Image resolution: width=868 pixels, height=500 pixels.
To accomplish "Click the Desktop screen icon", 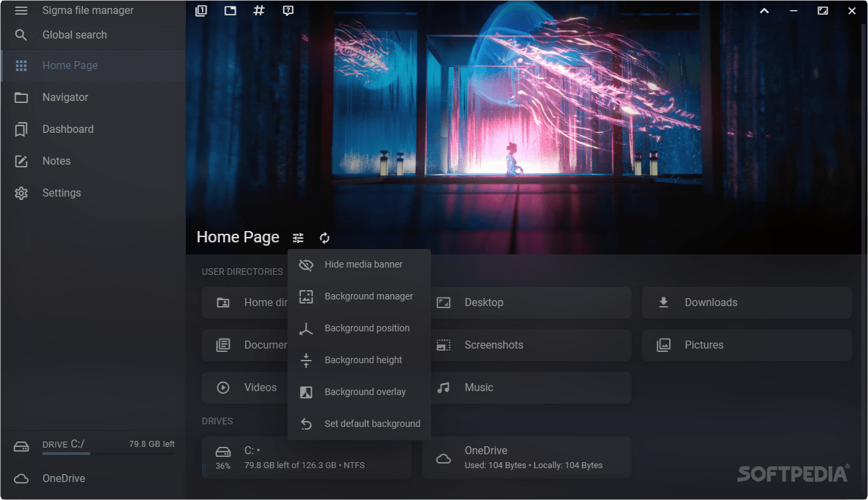I will click(444, 303).
